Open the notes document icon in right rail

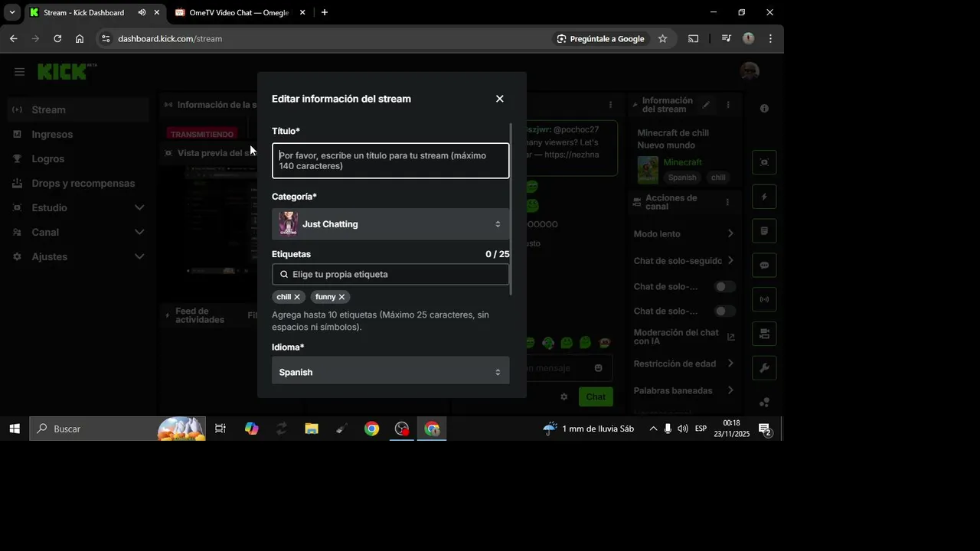click(x=764, y=231)
